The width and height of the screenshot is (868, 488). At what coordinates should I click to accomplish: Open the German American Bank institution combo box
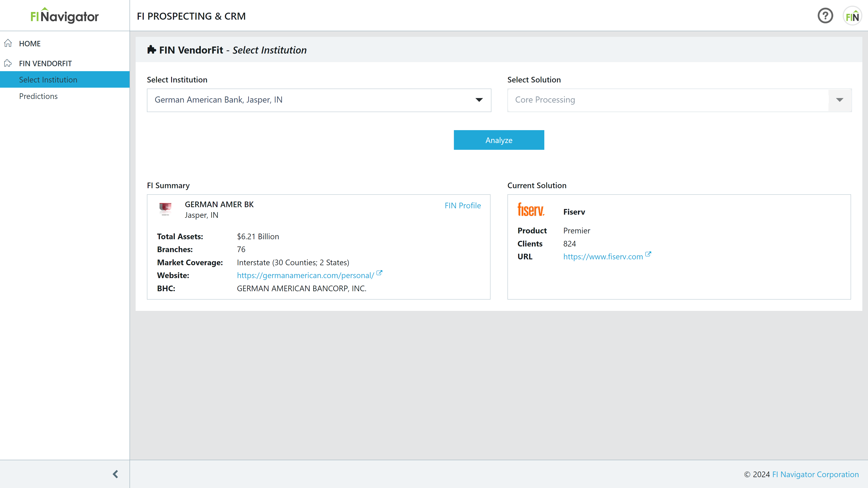click(x=319, y=100)
